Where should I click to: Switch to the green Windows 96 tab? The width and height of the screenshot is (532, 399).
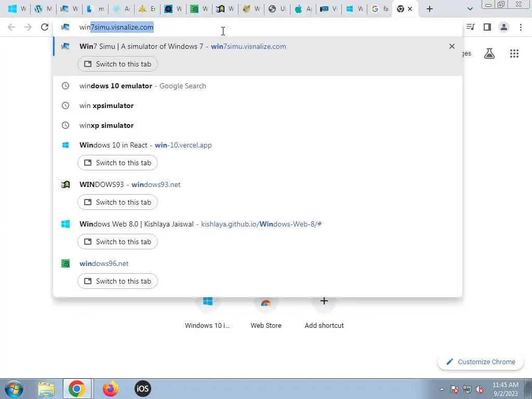click(x=199, y=9)
